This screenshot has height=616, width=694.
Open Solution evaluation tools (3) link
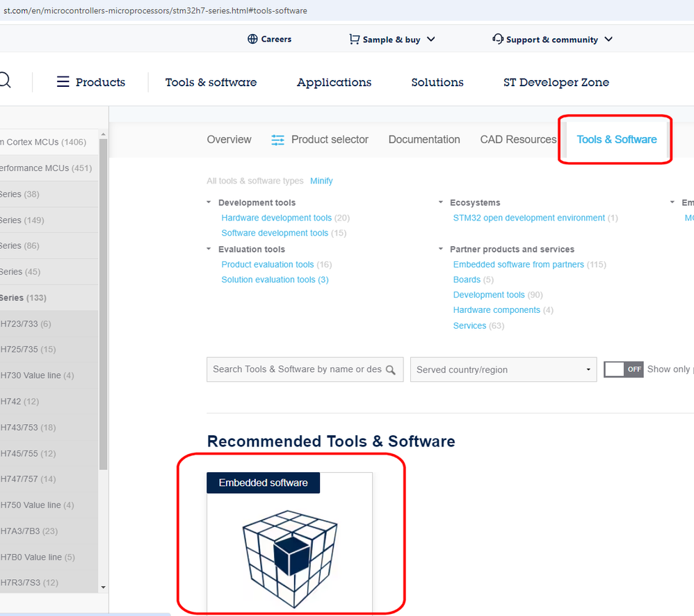tap(275, 279)
